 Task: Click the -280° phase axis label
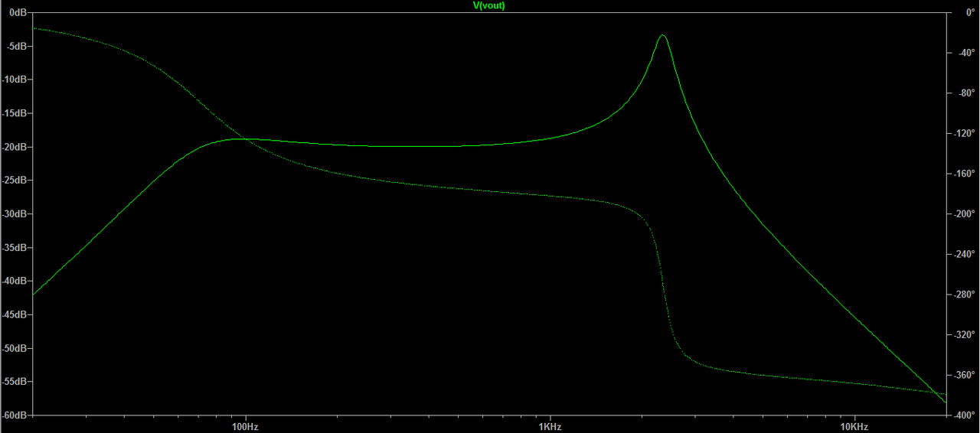pos(965,295)
